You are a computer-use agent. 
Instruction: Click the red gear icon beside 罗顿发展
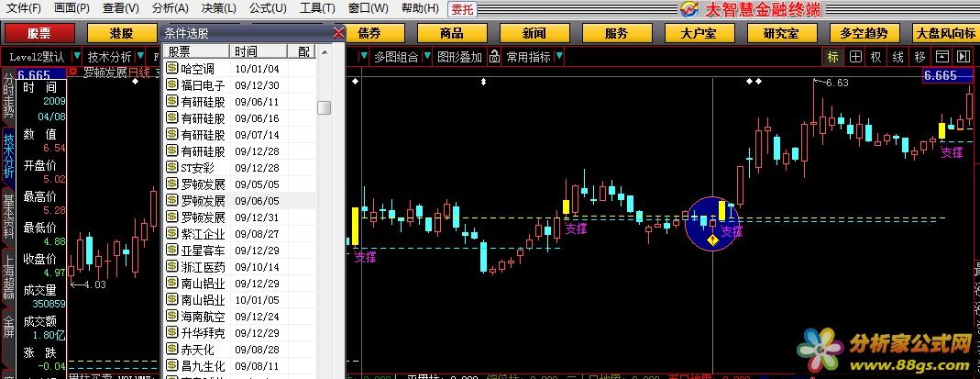[72, 72]
